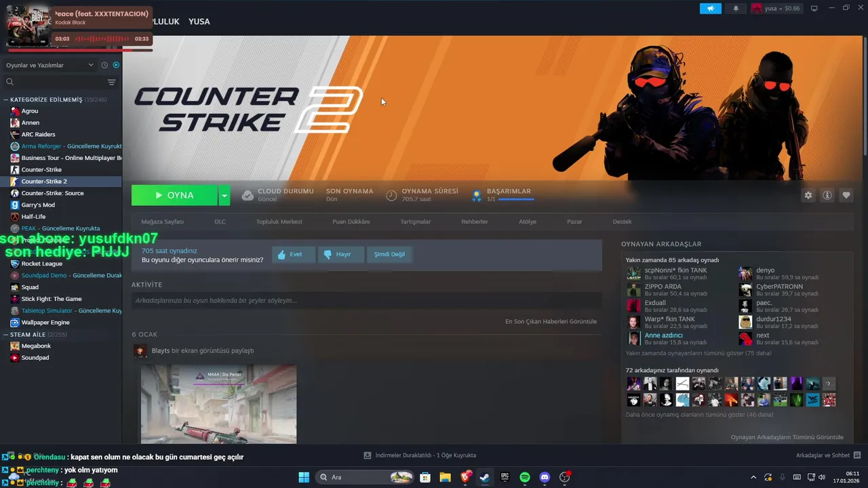
Task: Open the Rehberler tab
Action: [474, 222]
